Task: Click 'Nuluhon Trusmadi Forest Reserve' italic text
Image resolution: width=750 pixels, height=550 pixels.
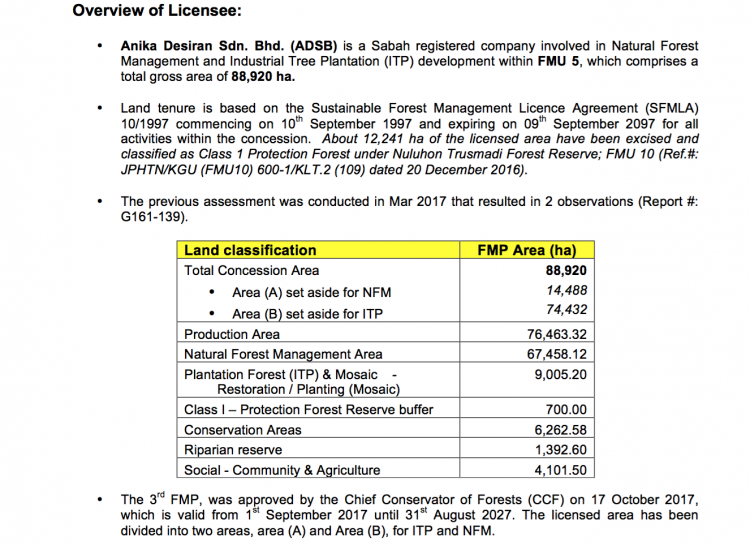Action: pos(496,154)
